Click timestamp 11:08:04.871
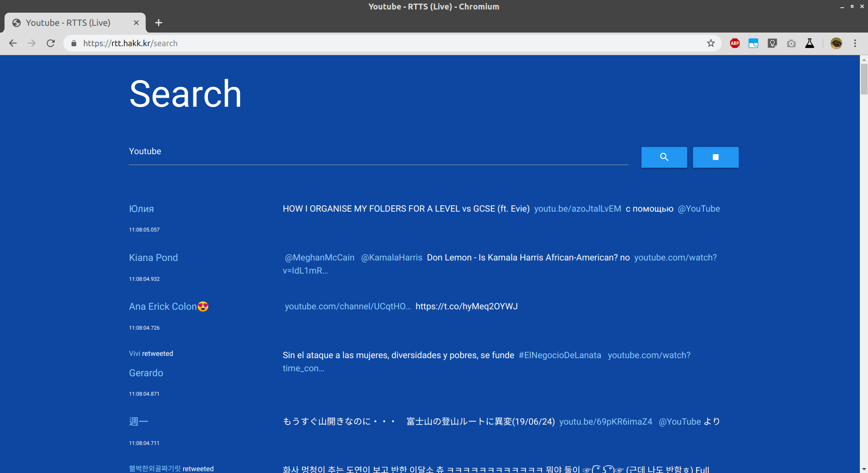Screen dimensions: 868x473 click(x=144, y=394)
